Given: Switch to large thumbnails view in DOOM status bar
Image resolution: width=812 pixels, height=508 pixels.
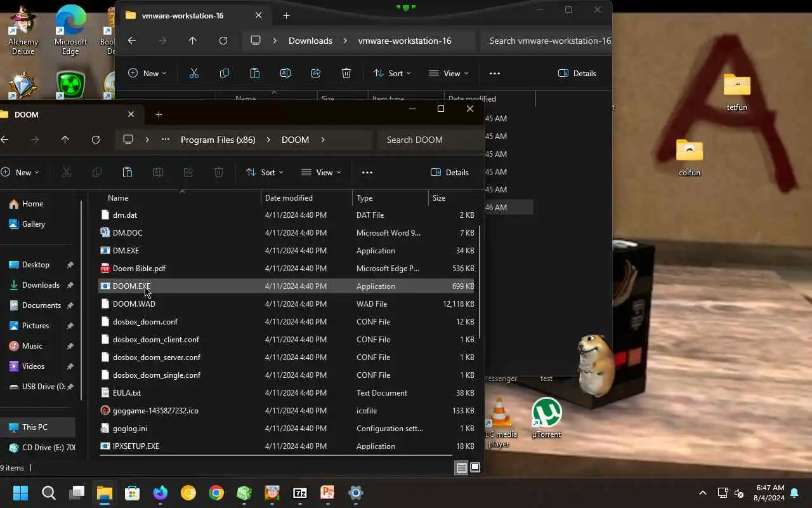Looking at the screenshot, I should [x=475, y=468].
